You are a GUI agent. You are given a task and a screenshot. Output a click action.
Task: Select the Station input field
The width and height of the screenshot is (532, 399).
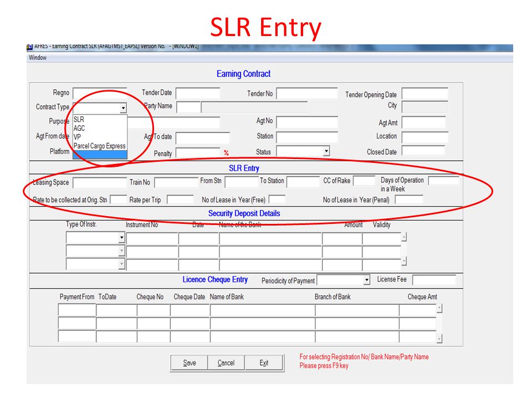pyautogui.click(x=307, y=137)
